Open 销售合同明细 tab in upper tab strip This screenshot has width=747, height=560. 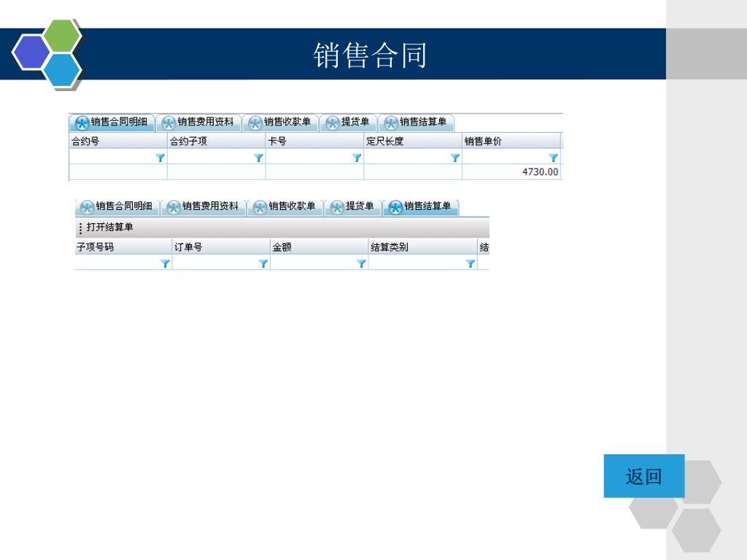[112, 122]
